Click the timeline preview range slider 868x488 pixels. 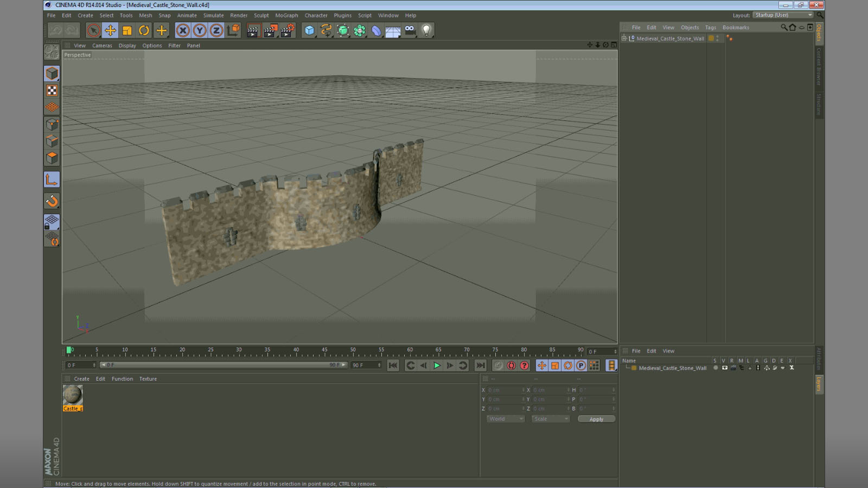click(224, 365)
